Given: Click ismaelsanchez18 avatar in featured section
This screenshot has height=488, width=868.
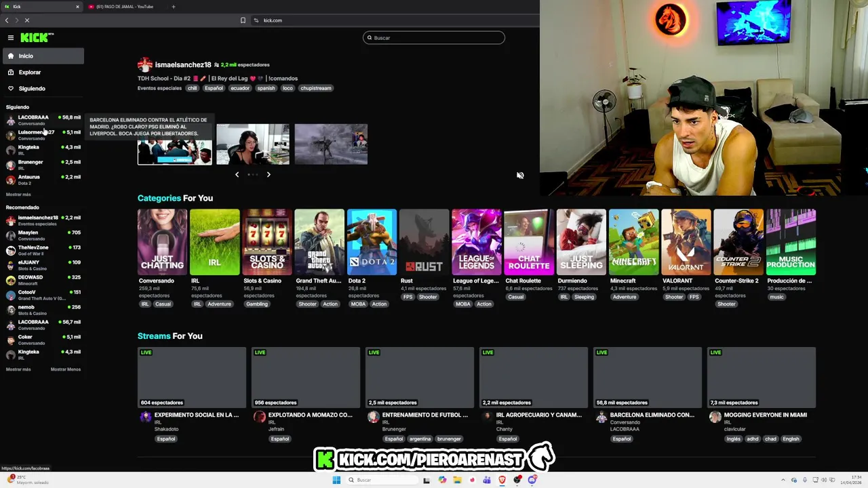Looking at the screenshot, I should coord(144,65).
